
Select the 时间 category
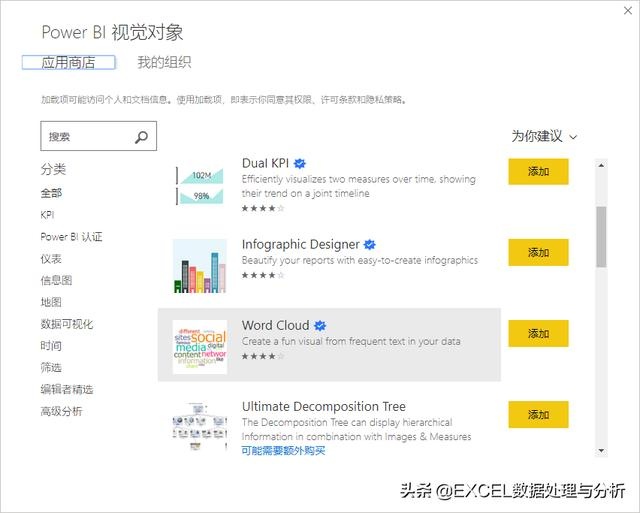click(51, 346)
